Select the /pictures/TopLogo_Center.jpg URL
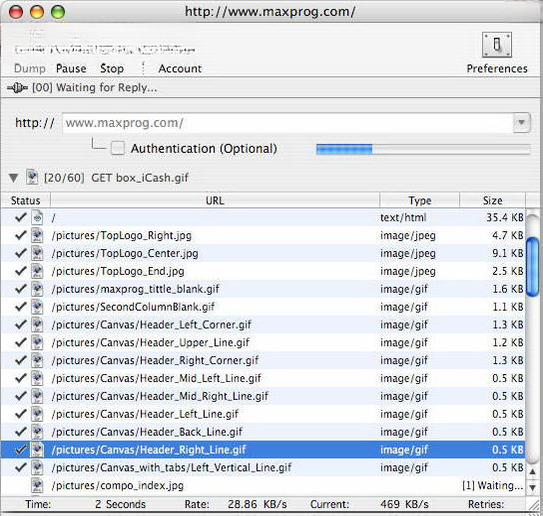Image resolution: width=543 pixels, height=516 pixels. coord(125,253)
